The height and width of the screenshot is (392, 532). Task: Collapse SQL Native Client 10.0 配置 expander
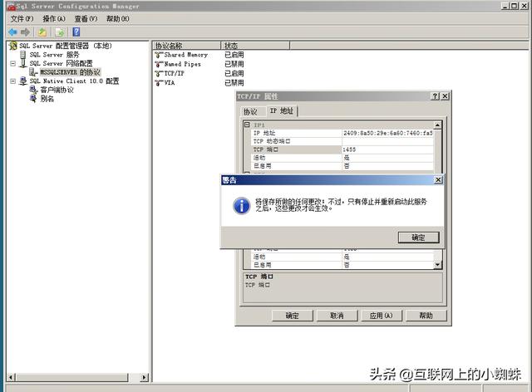point(13,81)
